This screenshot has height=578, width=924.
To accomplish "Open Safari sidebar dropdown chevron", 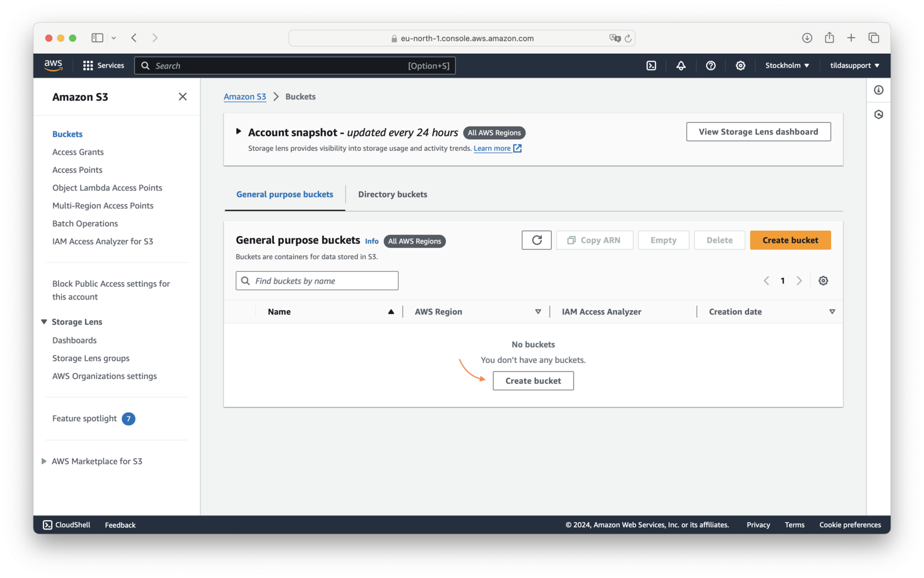I will pos(114,38).
